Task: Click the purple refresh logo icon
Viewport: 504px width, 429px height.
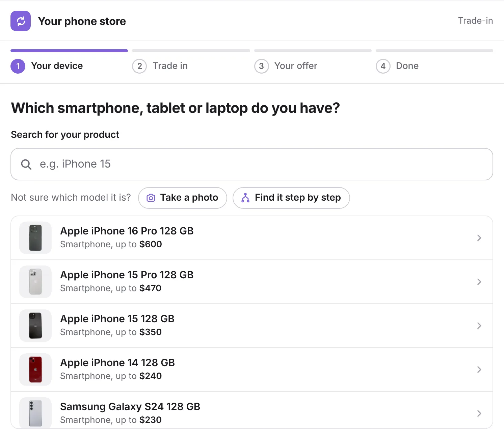Action: click(21, 21)
